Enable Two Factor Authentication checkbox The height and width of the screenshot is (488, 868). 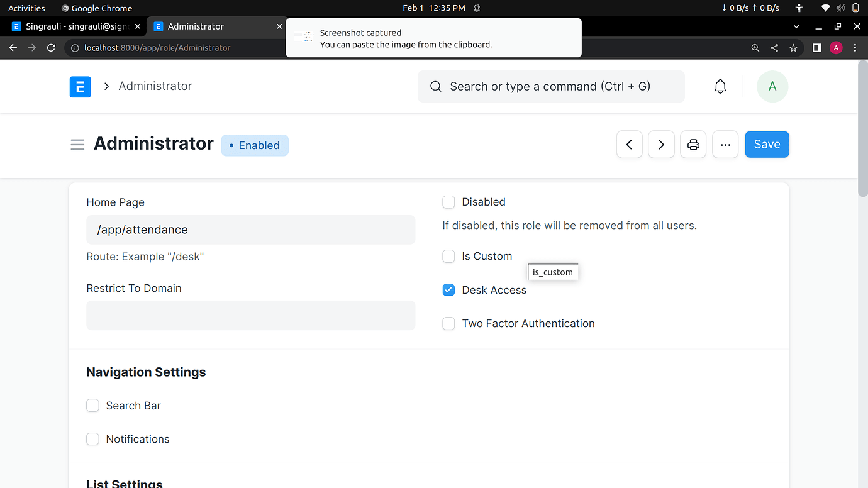[448, 323]
